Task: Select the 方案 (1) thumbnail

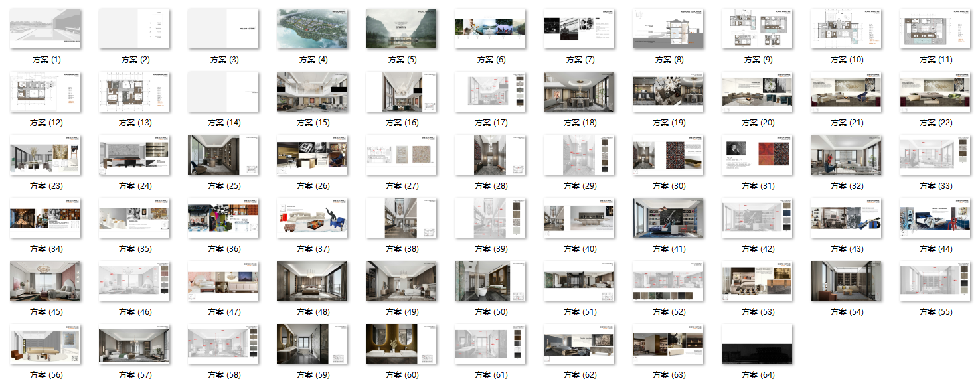Action: tap(45, 29)
